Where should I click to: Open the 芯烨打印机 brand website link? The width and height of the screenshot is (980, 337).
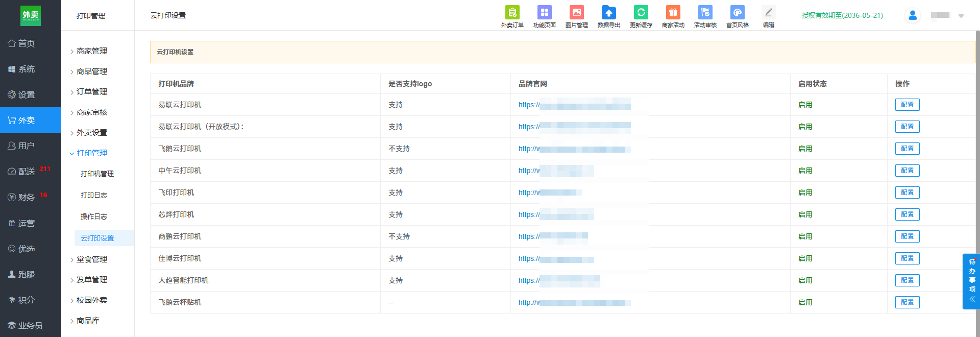pos(556,214)
